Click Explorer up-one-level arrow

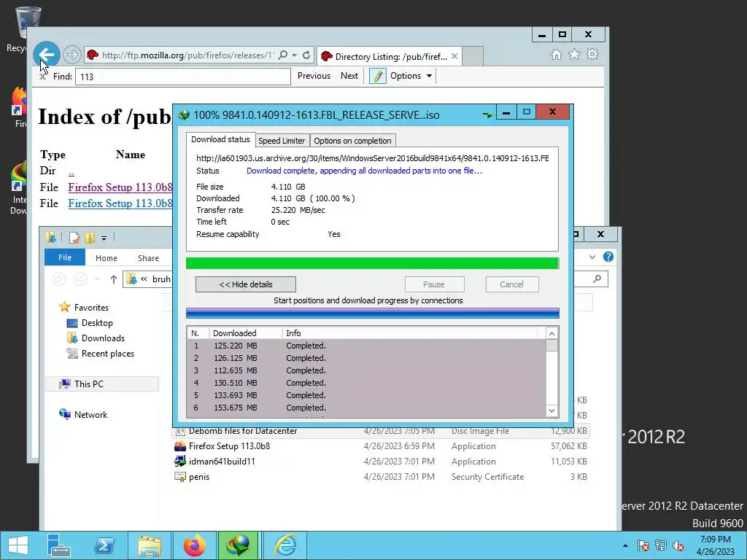(113, 279)
